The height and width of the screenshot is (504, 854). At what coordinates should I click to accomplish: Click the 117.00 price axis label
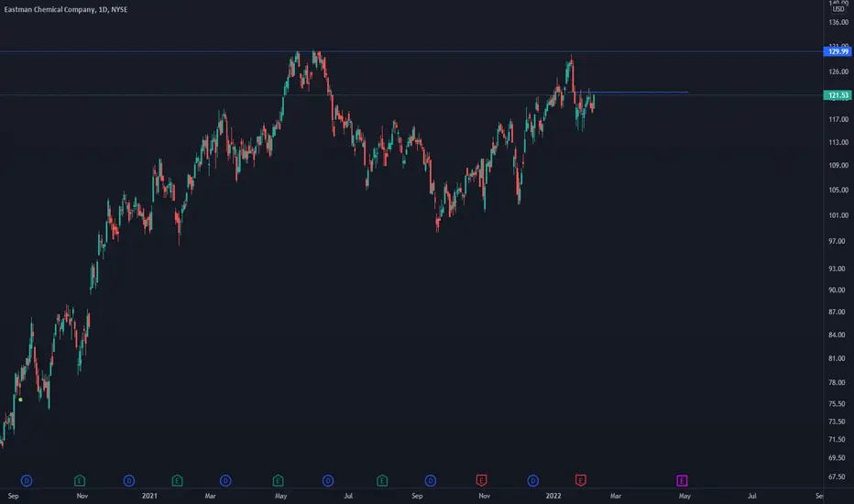(838, 119)
